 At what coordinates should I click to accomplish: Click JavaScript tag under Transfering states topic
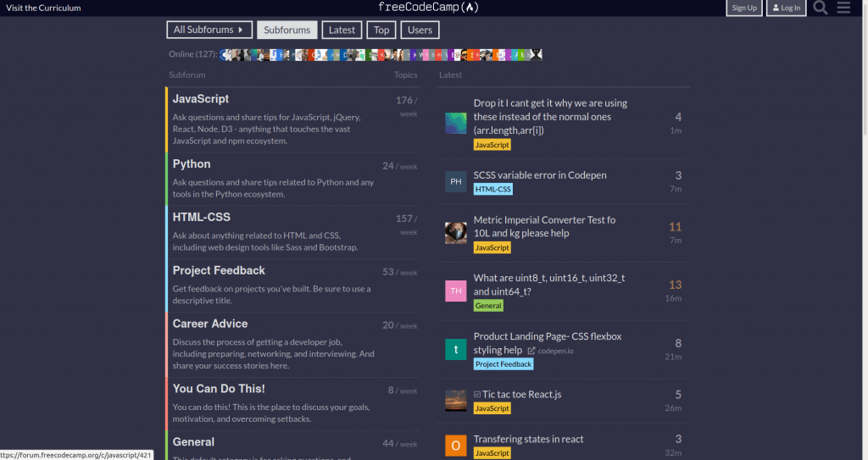coord(492,453)
